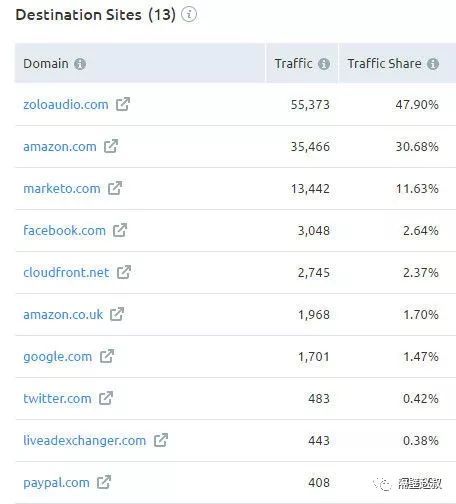Viewport: 456px width, 504px height.
Task: Click the info icon beside Destination Sites
Action: point(189,15)
